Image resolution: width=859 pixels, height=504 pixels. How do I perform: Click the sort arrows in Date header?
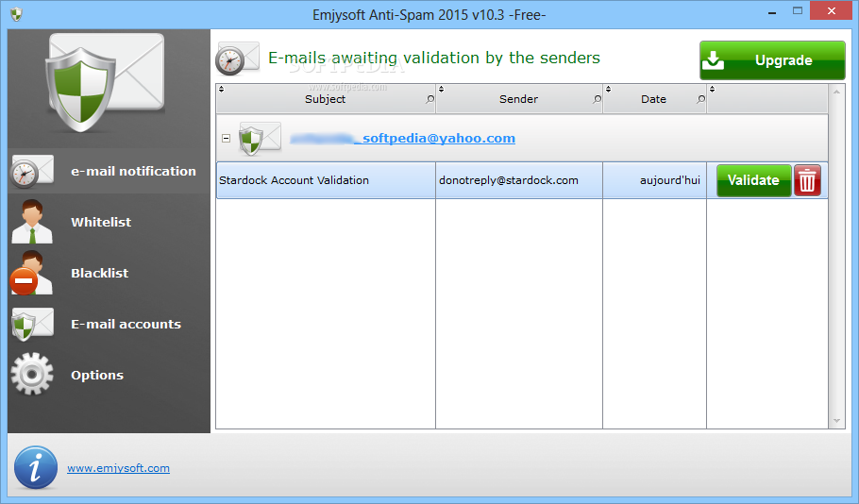click(x=608, y=89)
